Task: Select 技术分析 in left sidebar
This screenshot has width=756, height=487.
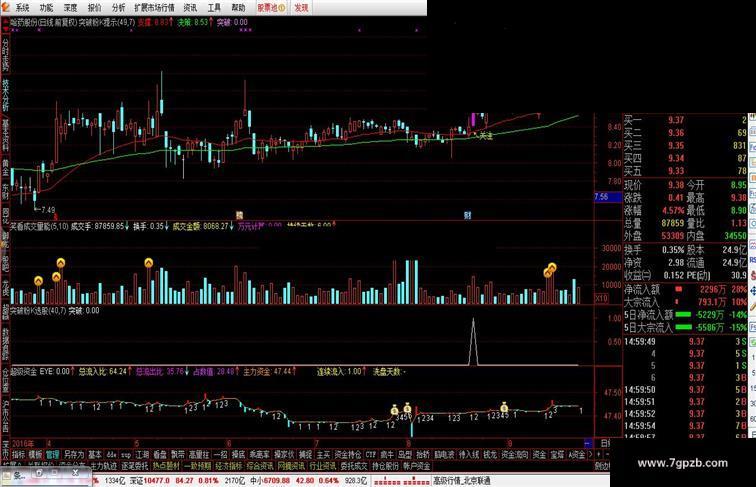Action: (5, 95)
